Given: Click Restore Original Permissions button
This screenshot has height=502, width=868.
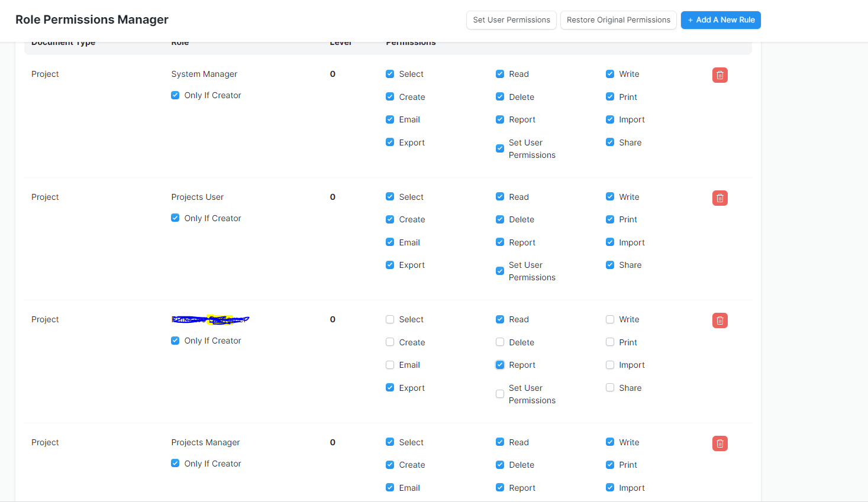Looking at the screenshot, I should click(x=618, y=20).
